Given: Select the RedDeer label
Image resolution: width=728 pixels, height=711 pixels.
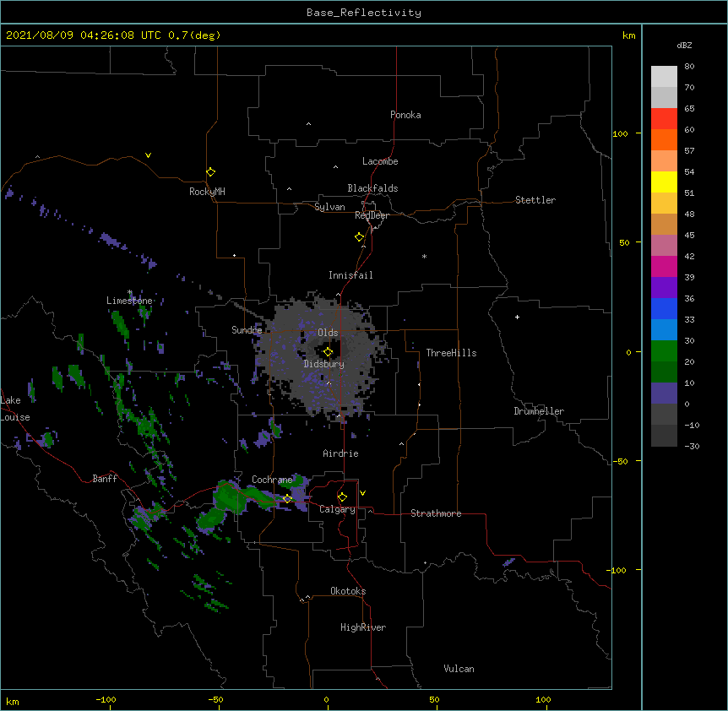Looking at the screenshot, I should click(x=372, y=215).
